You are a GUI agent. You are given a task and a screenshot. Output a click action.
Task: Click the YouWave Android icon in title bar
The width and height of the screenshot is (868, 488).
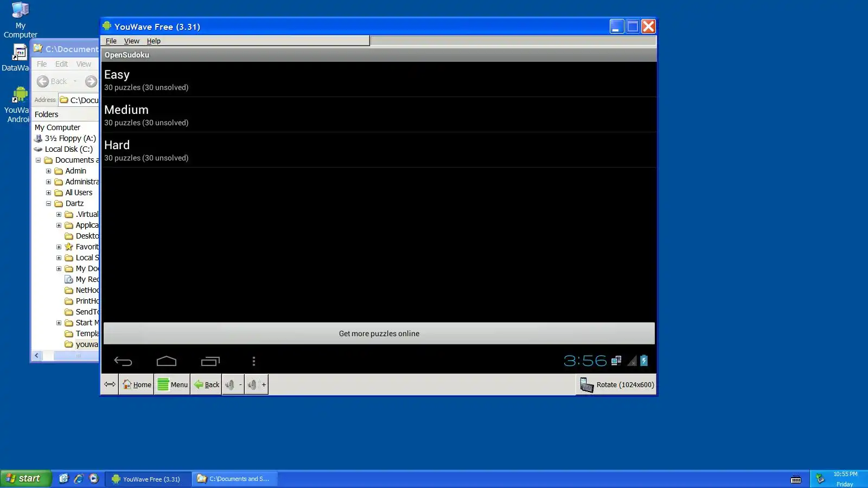(107, 26)
